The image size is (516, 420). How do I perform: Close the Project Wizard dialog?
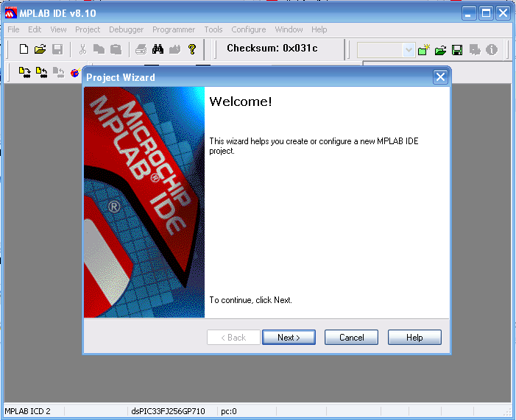coord(440,77)
